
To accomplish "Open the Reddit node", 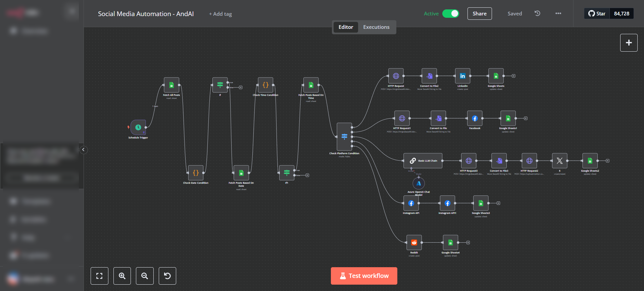I will [x=414, y=242].
